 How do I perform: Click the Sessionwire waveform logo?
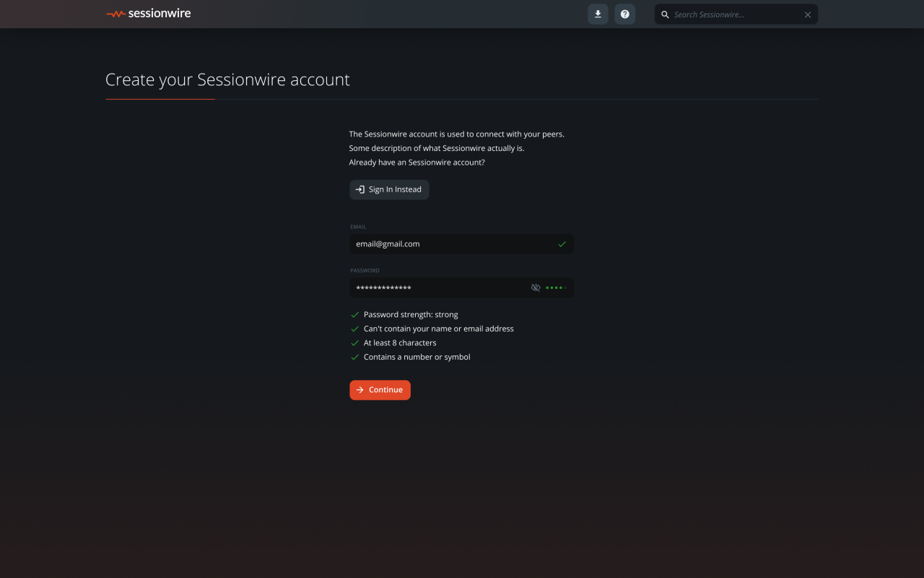click(x=115, y=14)
